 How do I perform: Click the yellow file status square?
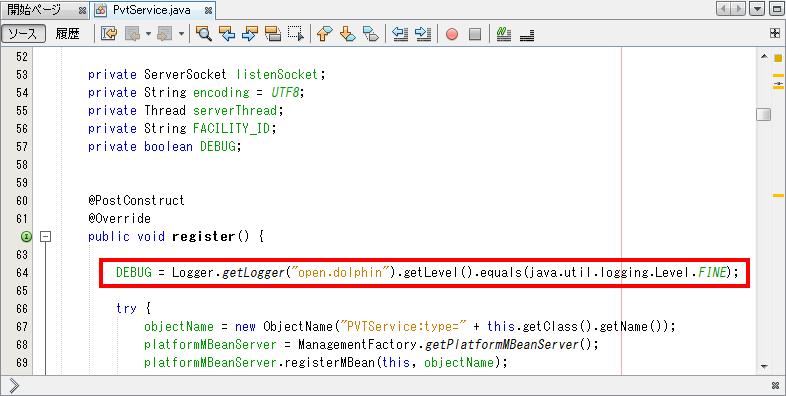coord(778,58)
